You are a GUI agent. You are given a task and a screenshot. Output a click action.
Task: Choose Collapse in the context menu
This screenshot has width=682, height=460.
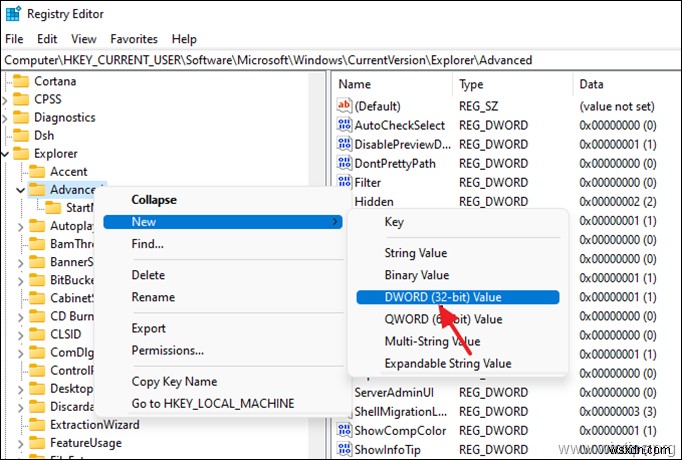pos(223,200)
